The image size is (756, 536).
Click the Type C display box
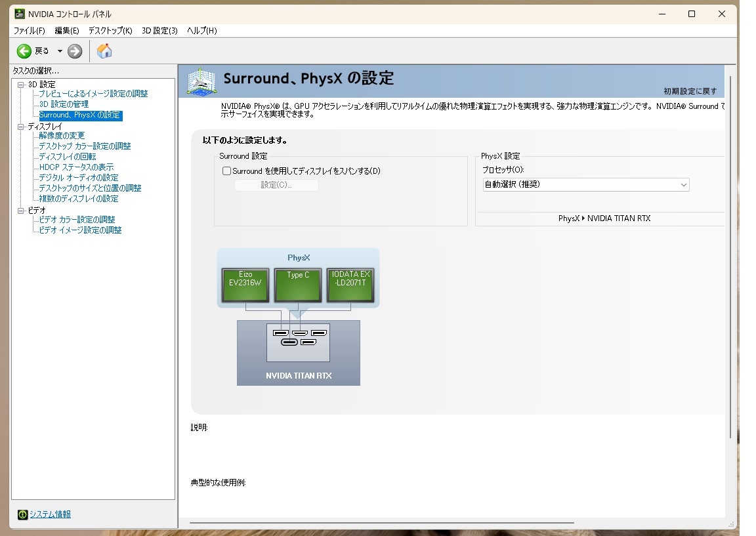298,285
